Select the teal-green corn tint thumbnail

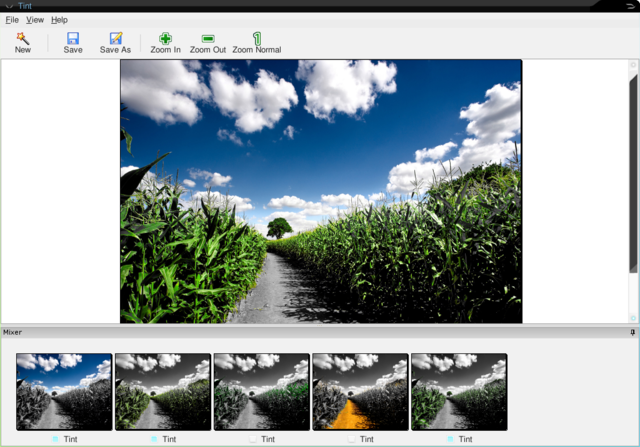tap(262, 392)
